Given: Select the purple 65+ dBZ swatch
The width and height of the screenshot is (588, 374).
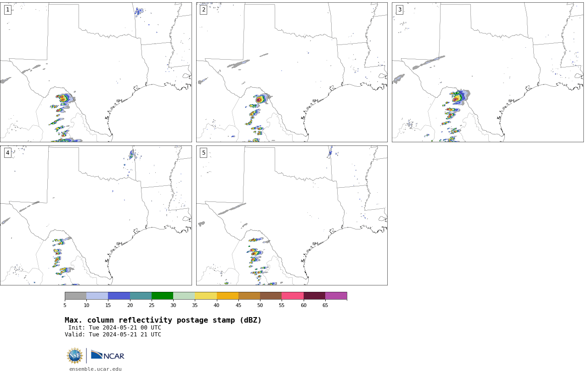Looking at the screenshot, I should 336,296.
